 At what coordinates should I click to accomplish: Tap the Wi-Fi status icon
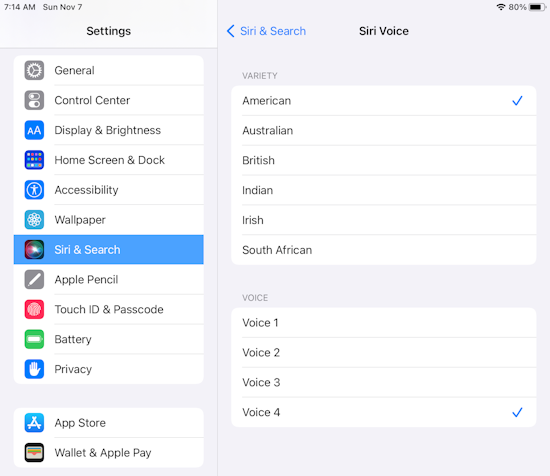click(x=501, y=7)
